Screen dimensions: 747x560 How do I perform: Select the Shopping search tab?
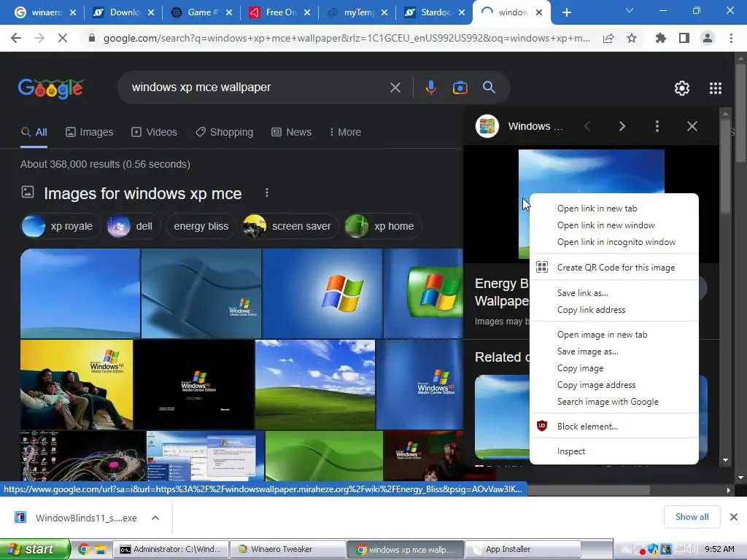[225, 133]
